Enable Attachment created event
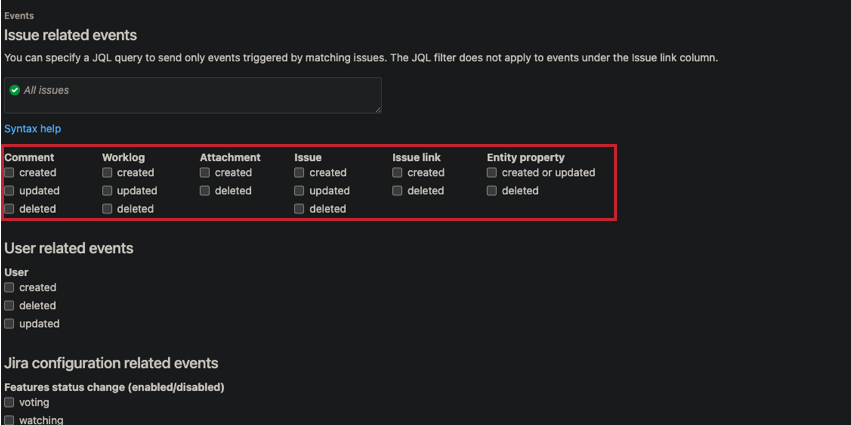Image resolution: width=851 pixels, height=425 pixels. (206, 173)
